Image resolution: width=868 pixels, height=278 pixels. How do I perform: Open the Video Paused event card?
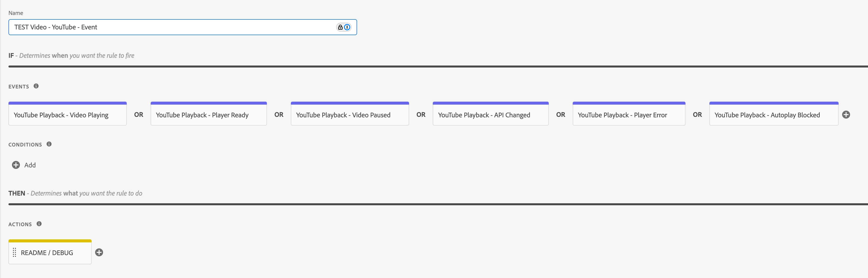coord(349,115)
